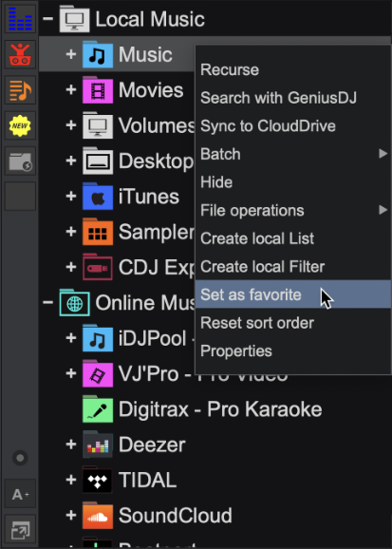Select Digitrax - Pro Karaoke folder
The width and height of the screenshot is (392, 549).
[202, 409]
